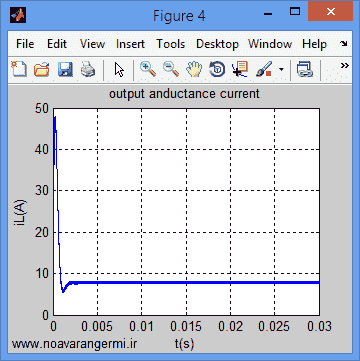Click the x-axis label 't(s)'
This screenshot has height=361, width=360.
click(x=184, y=343)
